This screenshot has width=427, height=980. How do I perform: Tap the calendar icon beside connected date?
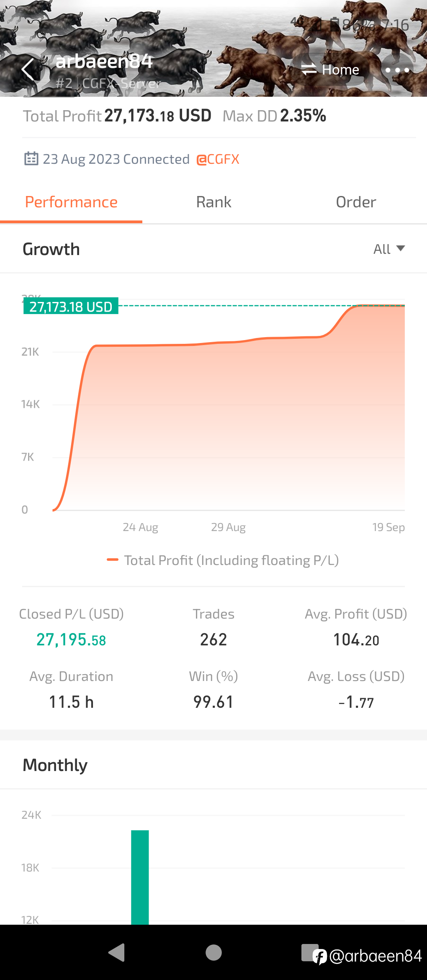(x=31, y=159)
